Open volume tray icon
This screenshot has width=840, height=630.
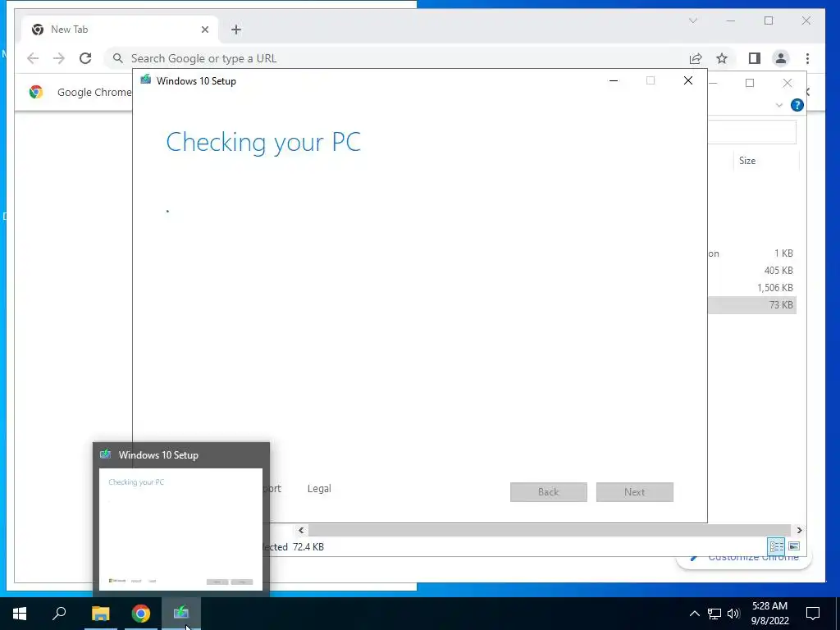[733, 614]
